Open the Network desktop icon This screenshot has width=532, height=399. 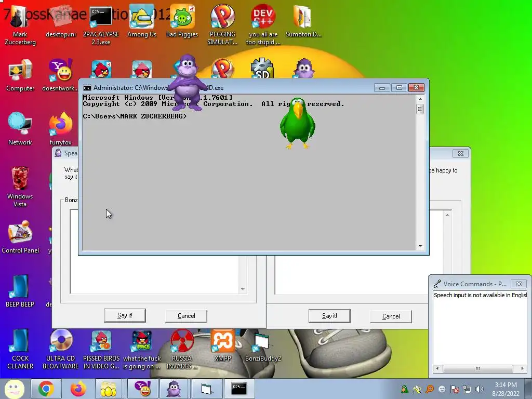20,129
